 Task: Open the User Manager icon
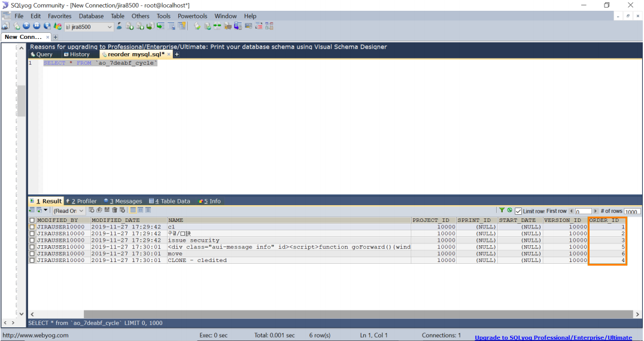119,26
